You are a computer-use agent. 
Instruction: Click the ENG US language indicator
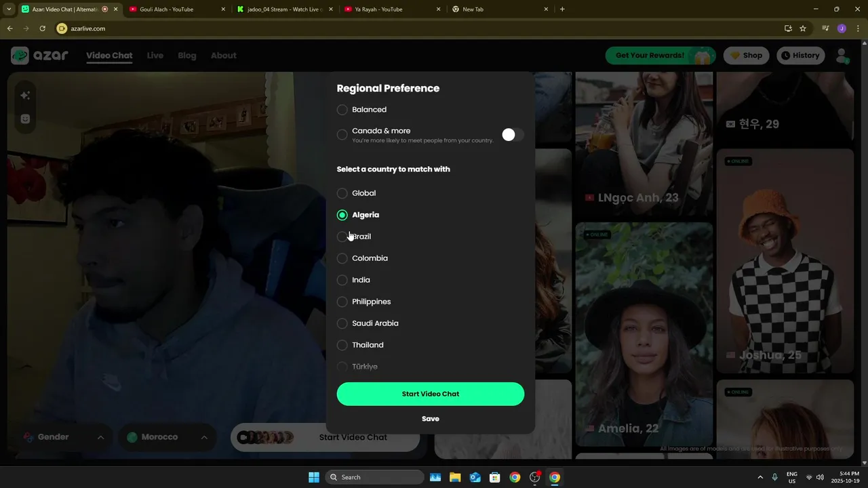pos(792,477)
